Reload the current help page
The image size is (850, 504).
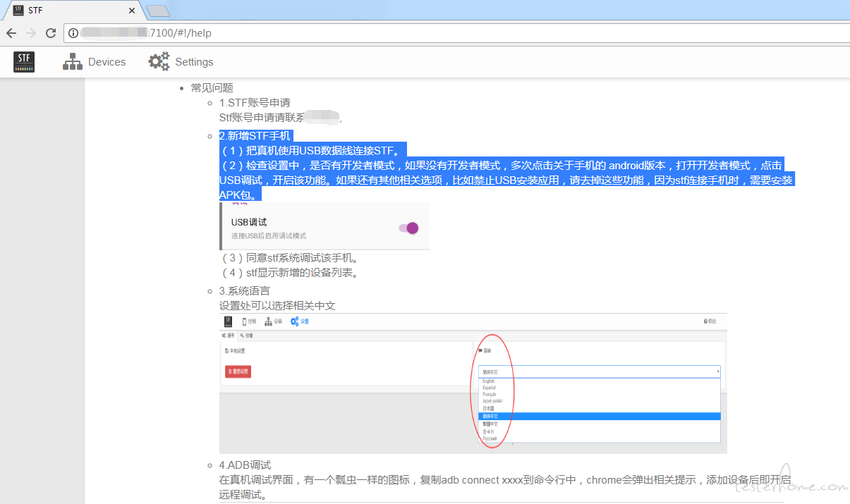tap(51, 33)
